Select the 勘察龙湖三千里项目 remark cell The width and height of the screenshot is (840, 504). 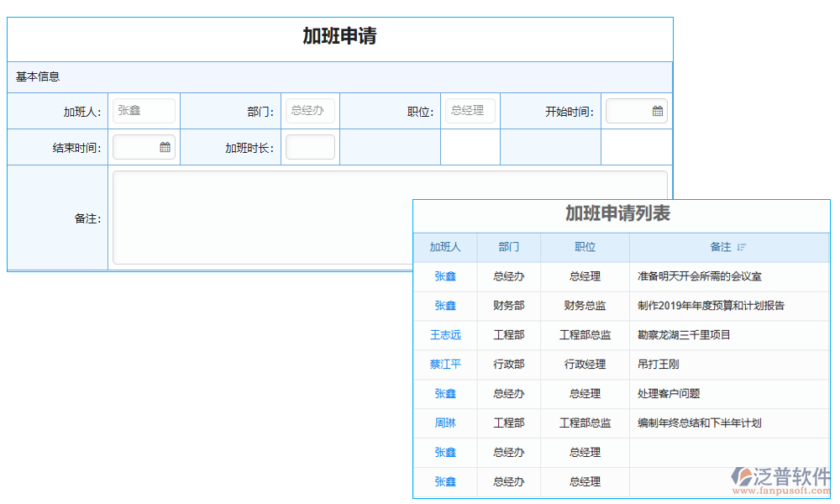tap(685, 335)
